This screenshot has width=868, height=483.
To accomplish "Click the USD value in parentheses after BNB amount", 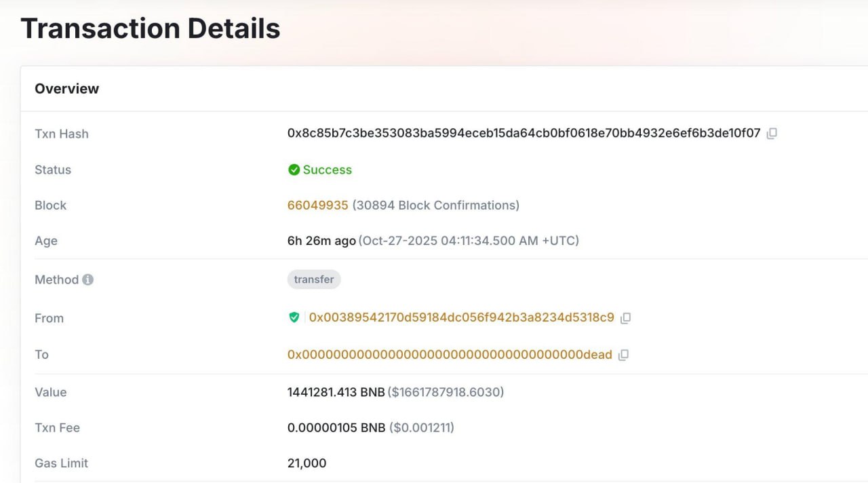I will coord(446,392).
